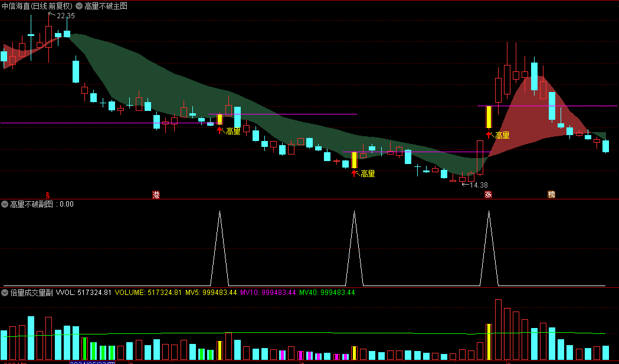Click the 中信海直(日线.前复权) stock title
The height and width of the screenshot is (364, 619).
click(38, 6)
